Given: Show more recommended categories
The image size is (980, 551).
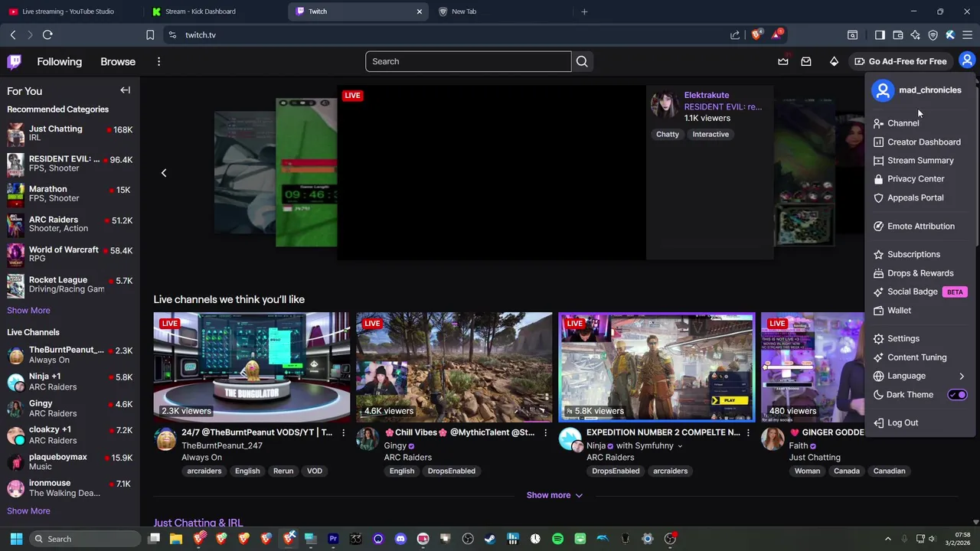Looking at the screenshot, I should click(28, 311).
